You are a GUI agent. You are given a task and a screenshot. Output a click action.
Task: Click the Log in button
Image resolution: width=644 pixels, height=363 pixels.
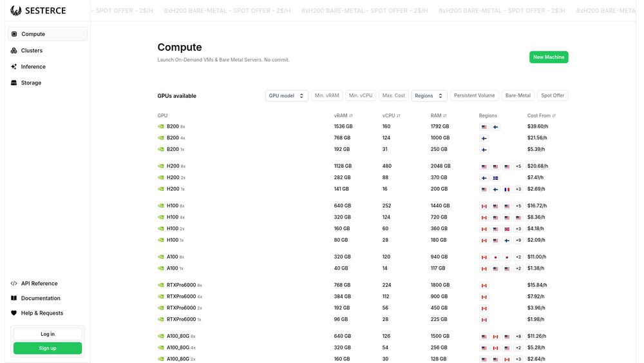(x=48, y=334)
